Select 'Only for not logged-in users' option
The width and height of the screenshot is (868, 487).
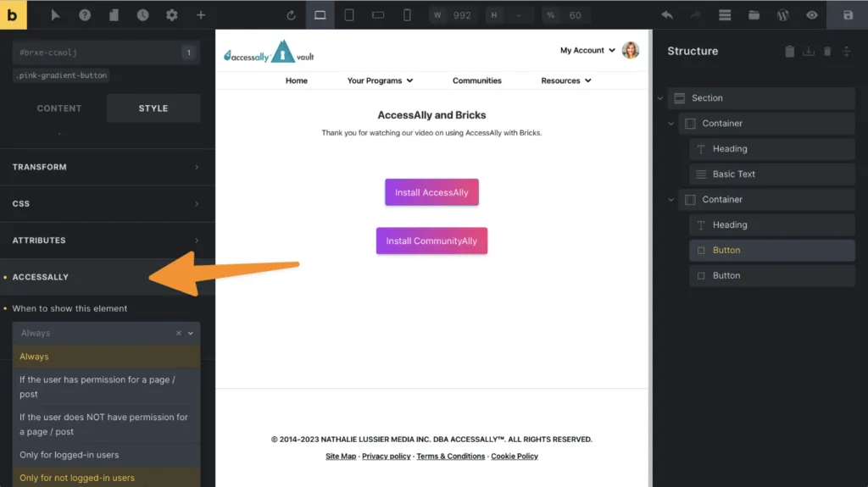pyautogui.click(x=106, y=478)
